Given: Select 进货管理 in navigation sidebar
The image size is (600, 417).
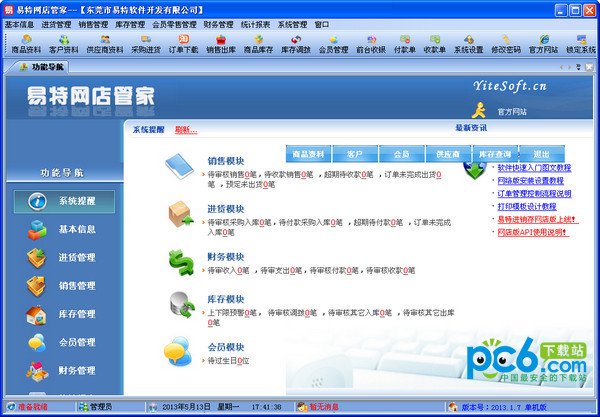Looking at the screenshot, I should click(x=64, y=258).
